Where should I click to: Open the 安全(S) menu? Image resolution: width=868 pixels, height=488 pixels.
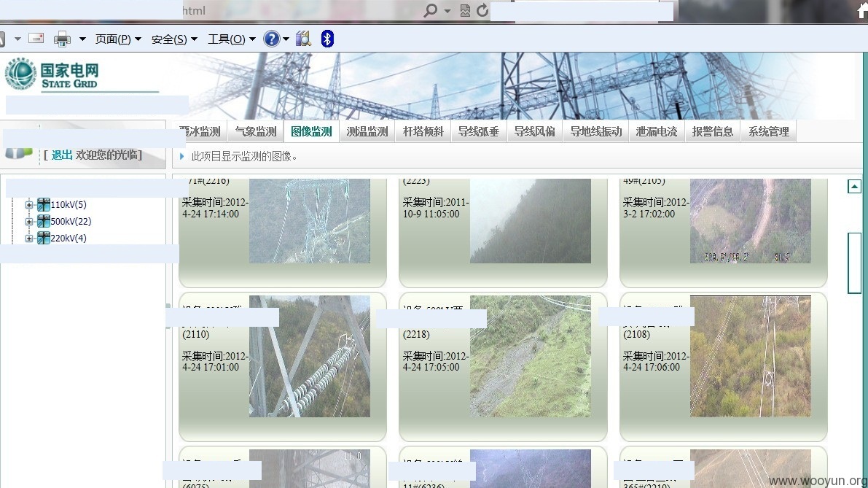[x=174, y=39]
